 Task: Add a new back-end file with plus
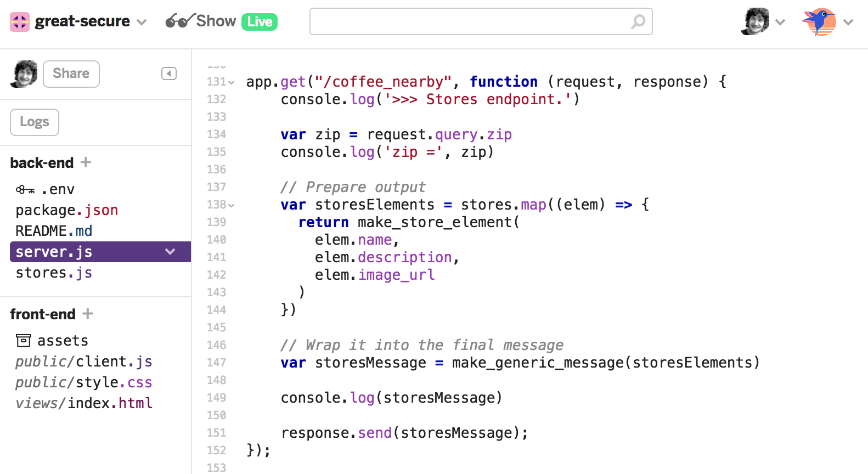86,162
